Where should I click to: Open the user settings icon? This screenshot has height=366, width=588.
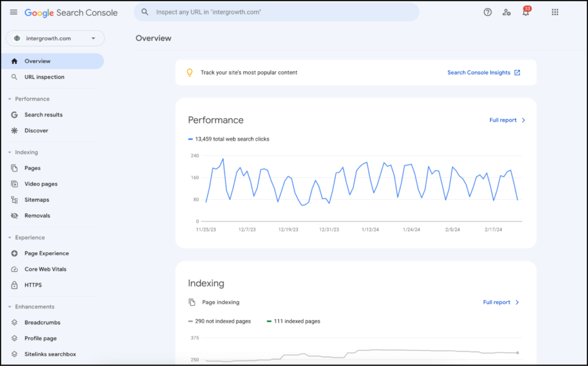coord(506,12)
